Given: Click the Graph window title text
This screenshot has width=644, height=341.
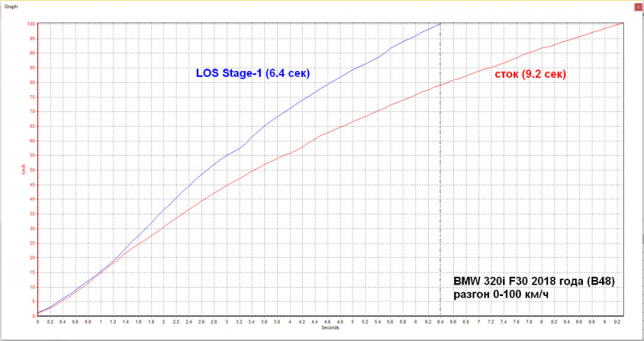Looking at the screenshot, I should (x=10, y=6).
